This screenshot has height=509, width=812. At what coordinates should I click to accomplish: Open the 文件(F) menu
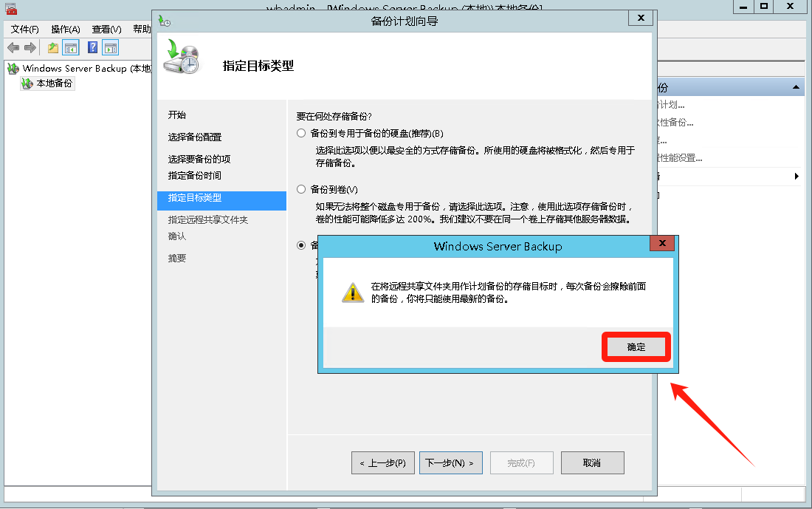(x=25, y=29)
